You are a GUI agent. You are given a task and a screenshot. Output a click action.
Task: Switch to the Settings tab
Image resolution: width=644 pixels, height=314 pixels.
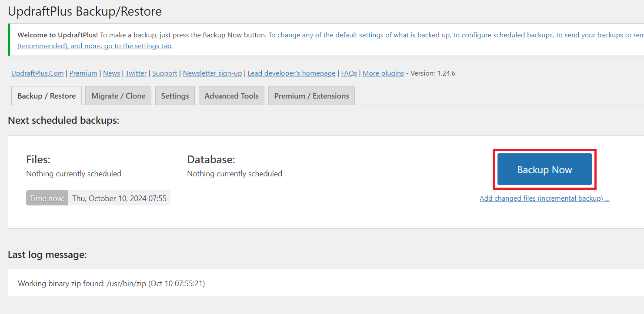[175, 95]
